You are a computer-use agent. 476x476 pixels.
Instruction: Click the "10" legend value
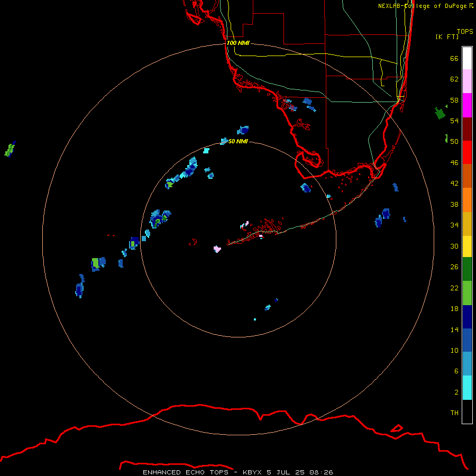click(454, 350)
